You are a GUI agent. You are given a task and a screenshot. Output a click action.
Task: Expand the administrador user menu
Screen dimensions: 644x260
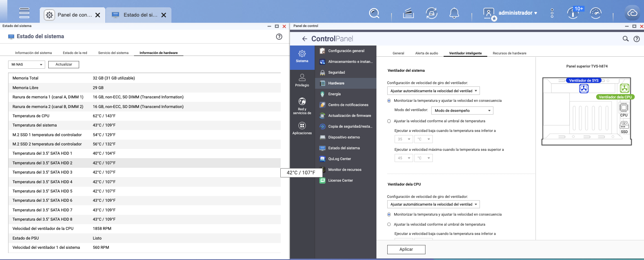click(x=517, y=13)
